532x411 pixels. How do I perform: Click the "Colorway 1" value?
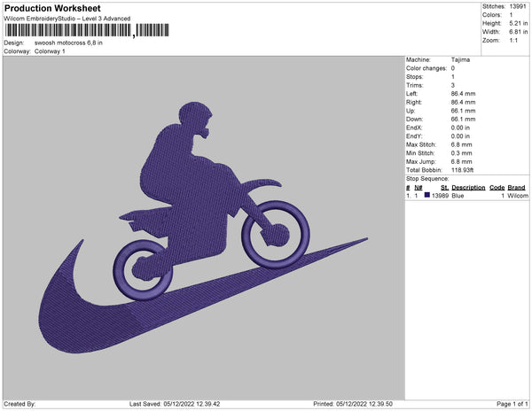(x=50, y=51)
